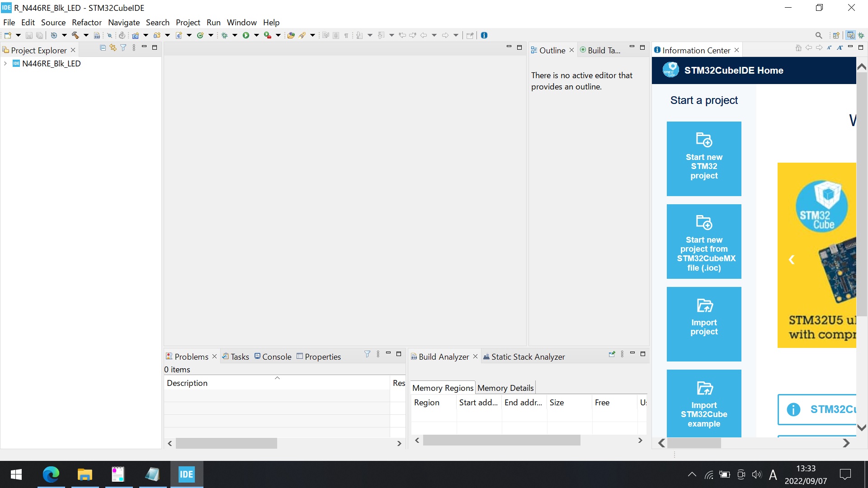Click the Import project button
This screenshot has height=488, width=868.
click(704, 324)
